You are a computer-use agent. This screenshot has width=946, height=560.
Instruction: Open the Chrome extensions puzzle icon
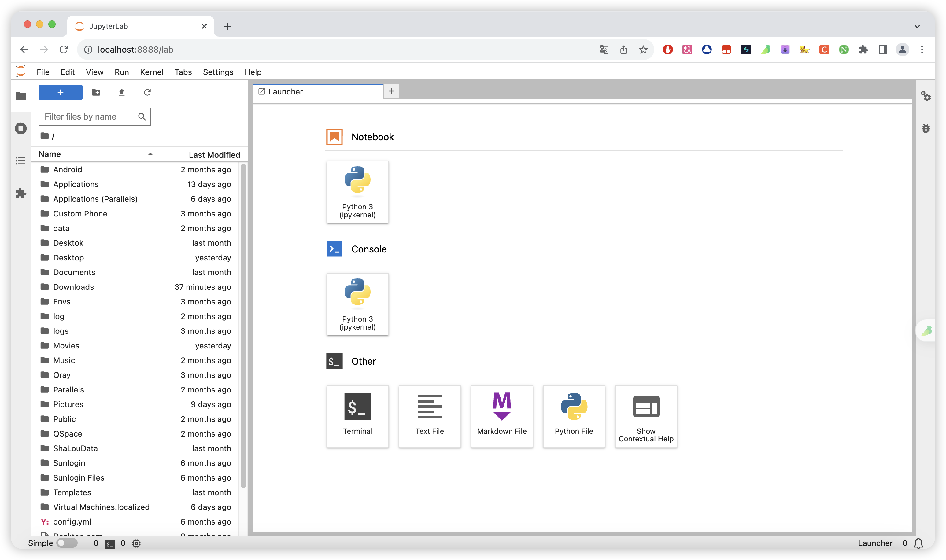(x=863, y=50)
